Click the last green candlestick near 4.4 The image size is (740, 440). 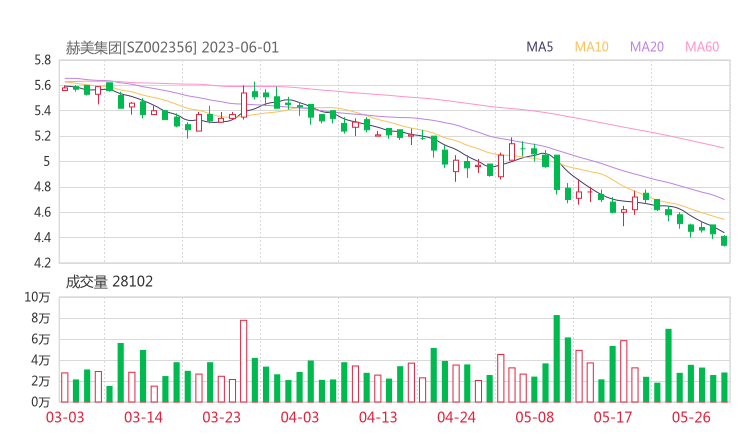pos(724,241)
